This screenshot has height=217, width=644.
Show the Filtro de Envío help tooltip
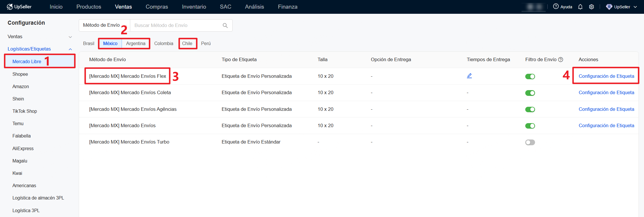pyautogui.click(x=560, y=59)
